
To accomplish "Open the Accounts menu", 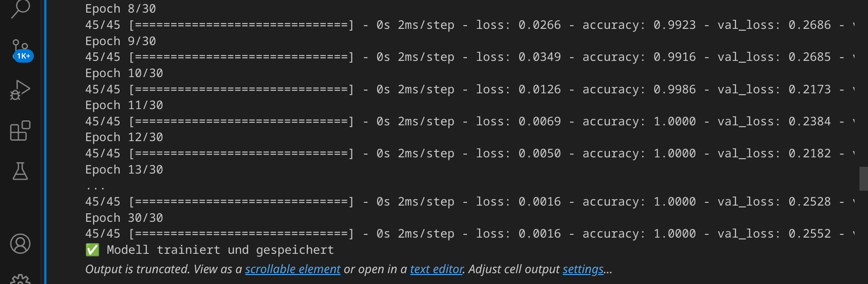I will click(20, 244).
